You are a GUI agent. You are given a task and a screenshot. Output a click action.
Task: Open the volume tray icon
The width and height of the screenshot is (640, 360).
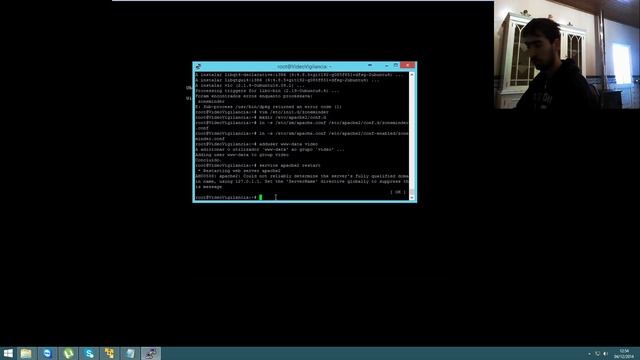coord(605,354)
